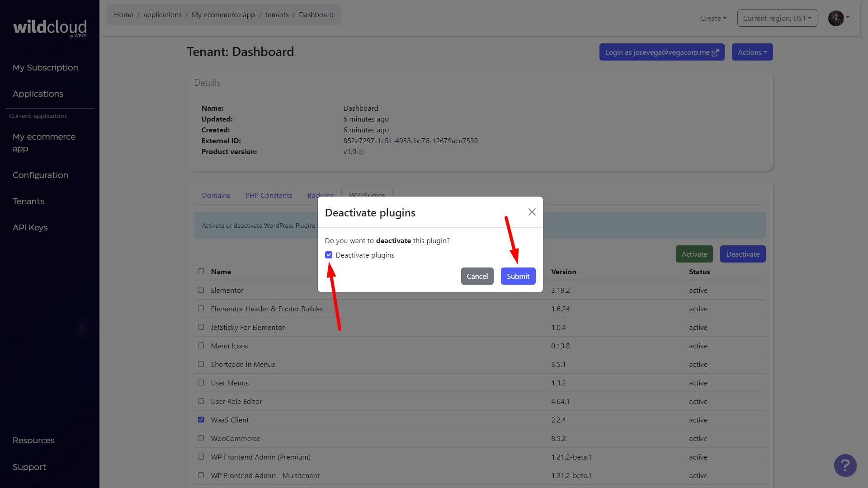This screenshot has width=868, height=488.
Task: Click the User Role Editor plugin name
Action: [236, 401]
